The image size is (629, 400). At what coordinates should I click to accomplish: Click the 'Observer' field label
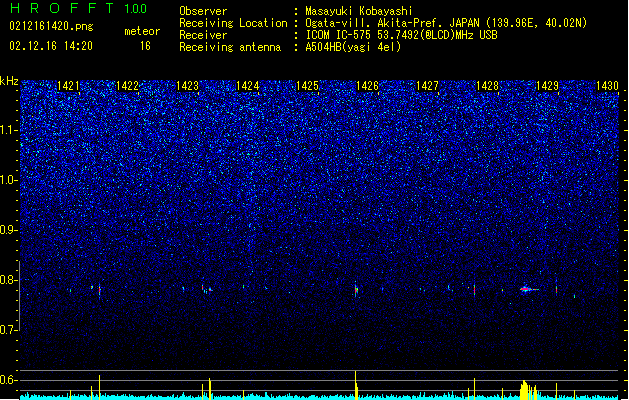coord(203,11)
